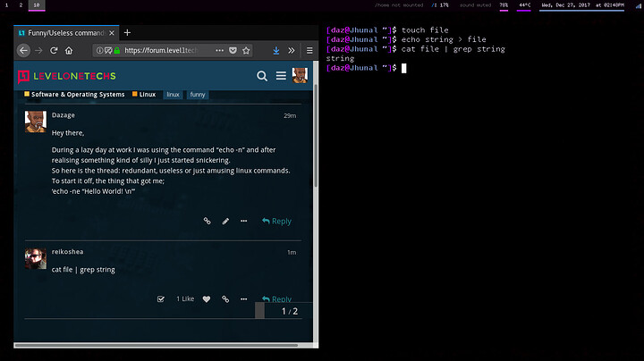Image resolution: width=644 pixels, height=361 pixels.
Task: Click the horizontal page scrollbar
Action: 156,346
